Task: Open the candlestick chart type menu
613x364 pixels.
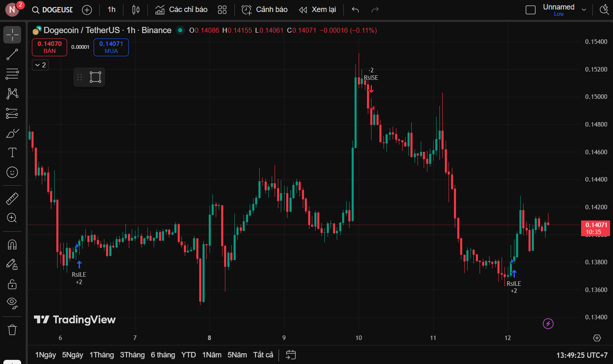Action: click(x=136, y=10)
